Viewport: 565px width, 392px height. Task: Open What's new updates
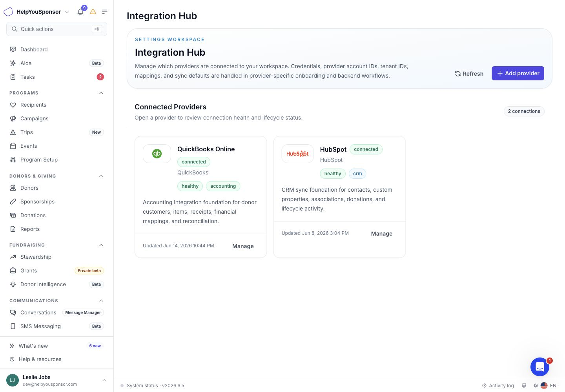(x=56, y=346)
